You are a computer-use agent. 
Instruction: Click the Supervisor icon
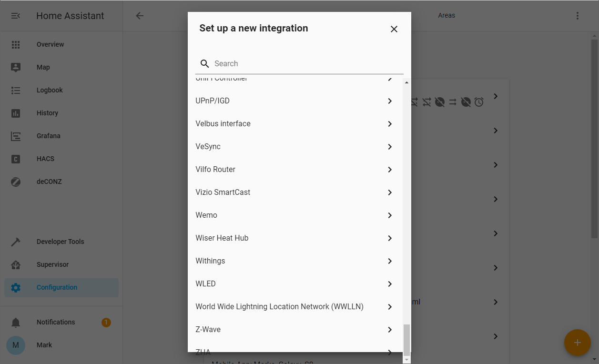pos(16,264)
